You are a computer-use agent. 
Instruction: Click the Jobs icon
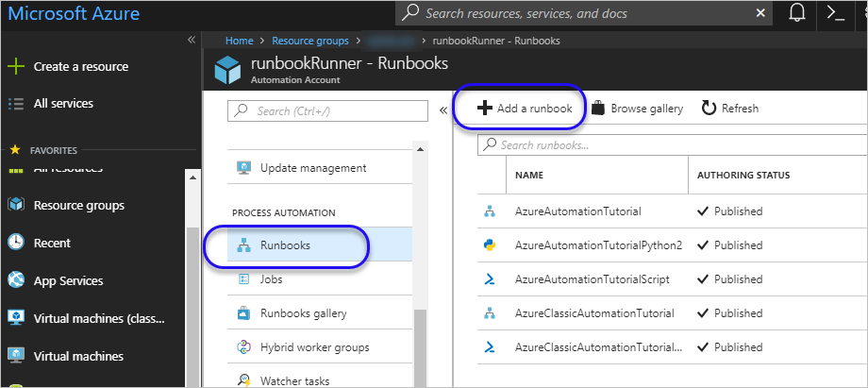pos(243,279)
